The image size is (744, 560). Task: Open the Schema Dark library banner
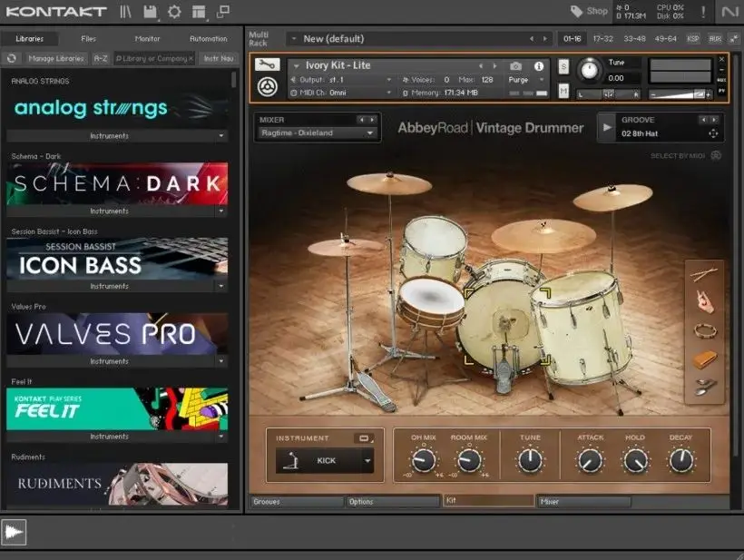(117, 183)
